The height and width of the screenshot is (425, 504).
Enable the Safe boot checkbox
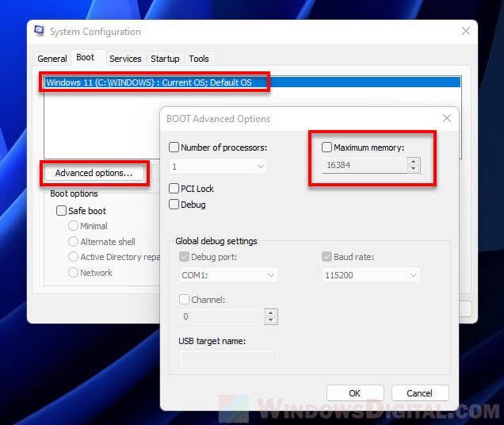click(x=61, y=211)
